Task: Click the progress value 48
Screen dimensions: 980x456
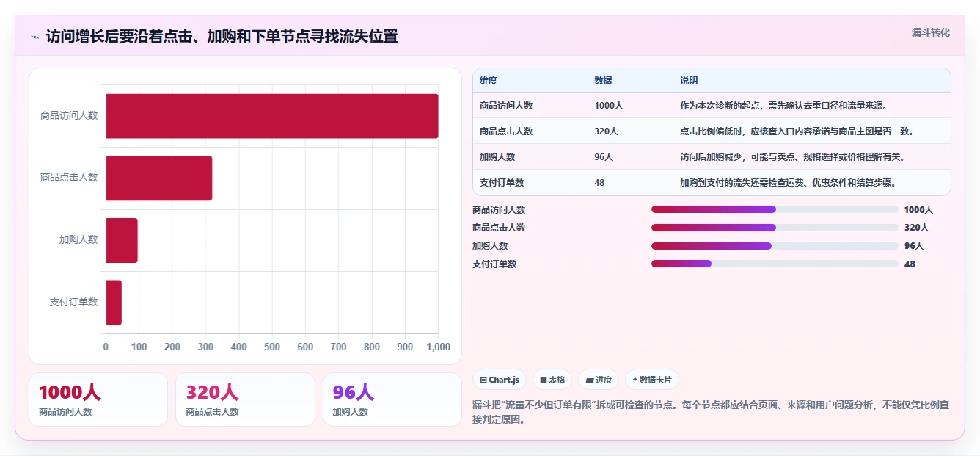Action: tap(910, 264)
